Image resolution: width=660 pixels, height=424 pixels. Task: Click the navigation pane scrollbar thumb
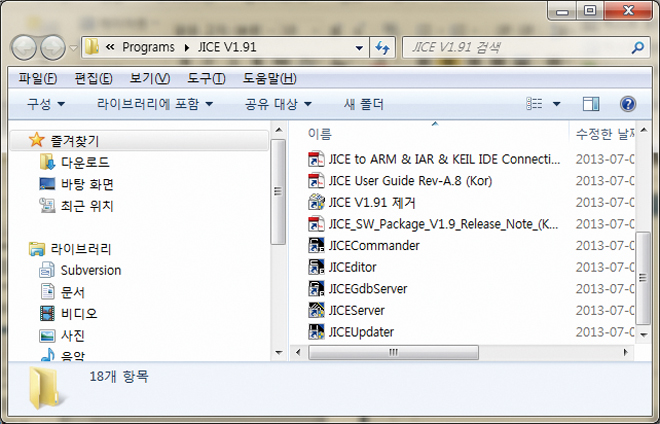coord(278,192)
